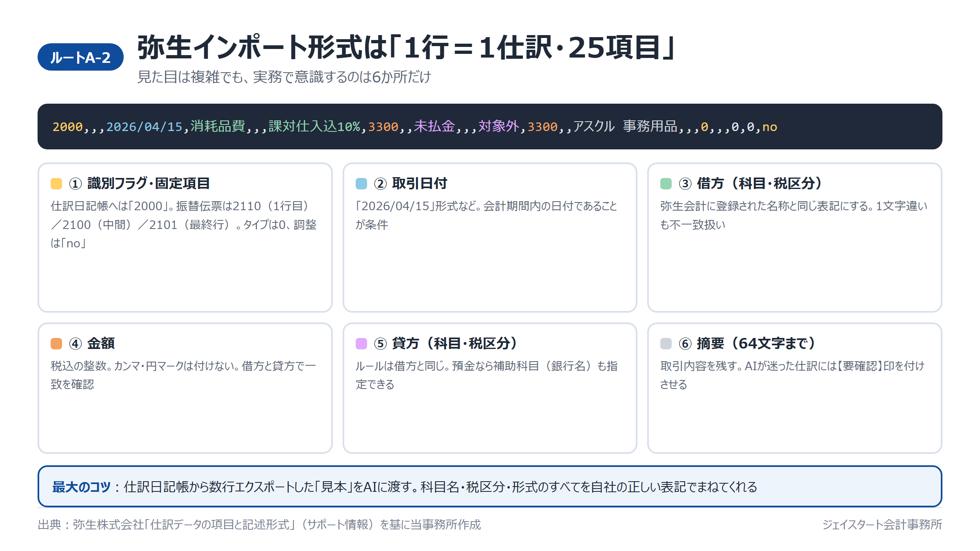Click the circled number ④ icon

pos(75,344)
